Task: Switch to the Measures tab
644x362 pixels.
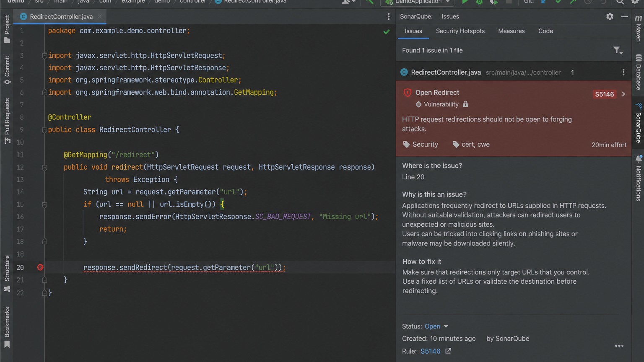Action: pos(511,31)
